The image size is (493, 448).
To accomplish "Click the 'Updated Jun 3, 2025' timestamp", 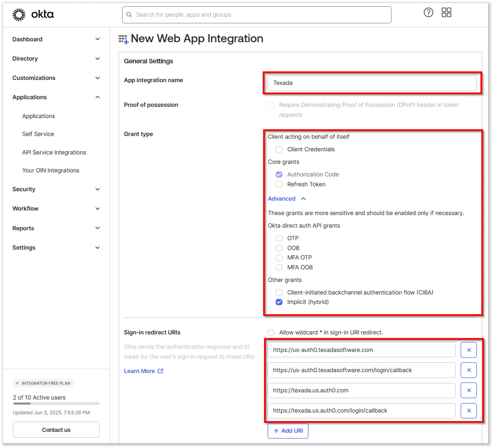I will point(51,413).
